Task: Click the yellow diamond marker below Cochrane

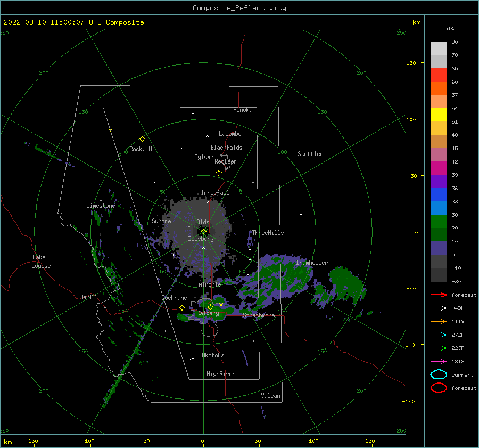Action: point(183,307)
